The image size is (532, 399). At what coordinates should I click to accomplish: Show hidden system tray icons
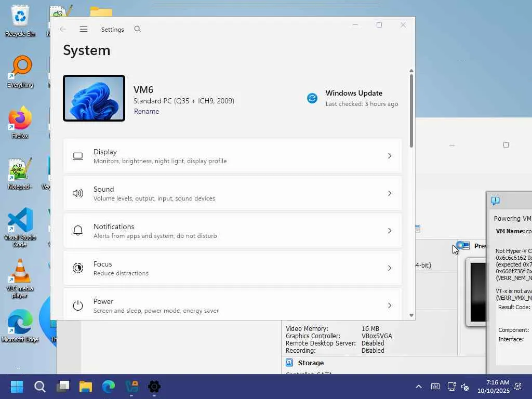pyautogui.click(x=418, y=387)
